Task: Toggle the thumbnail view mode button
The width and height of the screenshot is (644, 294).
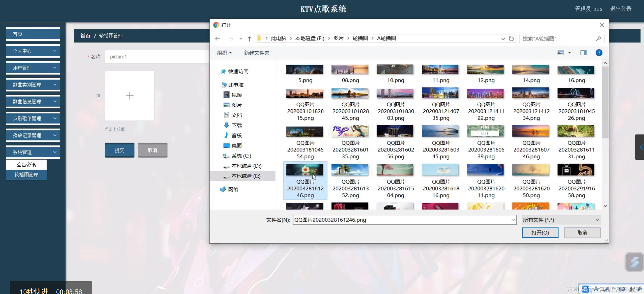Action: 560,53
